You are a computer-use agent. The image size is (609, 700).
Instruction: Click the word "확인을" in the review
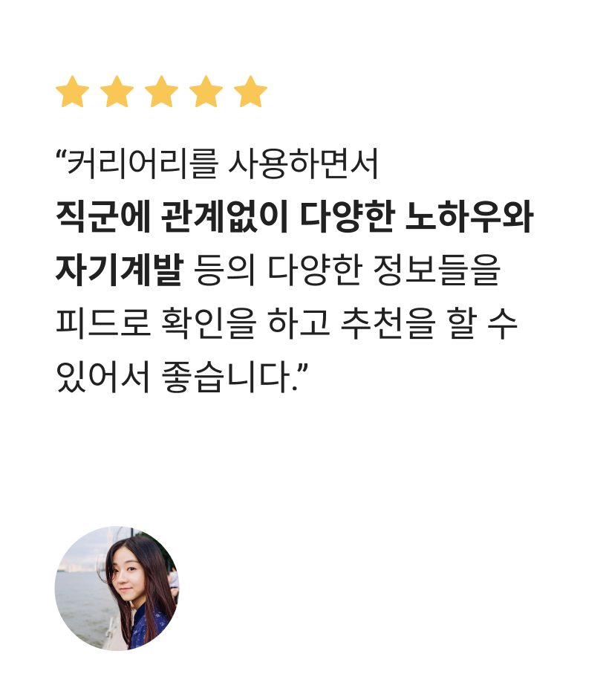click(209, 323)
